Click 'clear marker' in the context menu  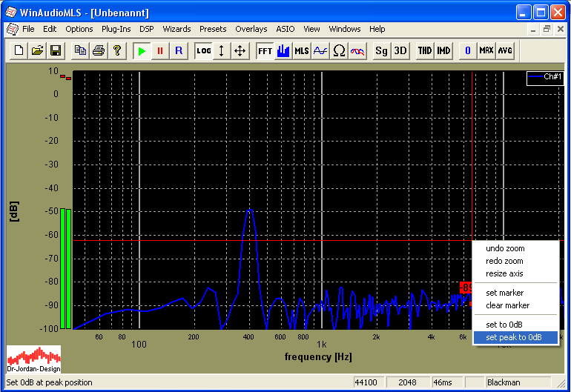click(x=507, y=305)
